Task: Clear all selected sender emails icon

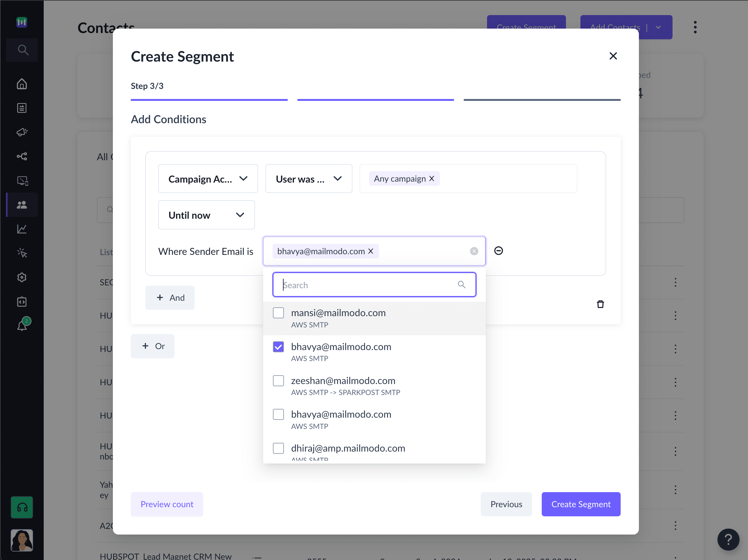Action: [474, 251]
